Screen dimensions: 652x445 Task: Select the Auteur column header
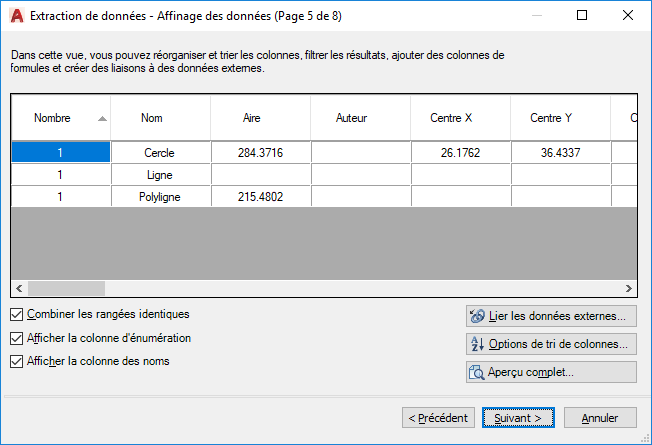pos(360,118)
